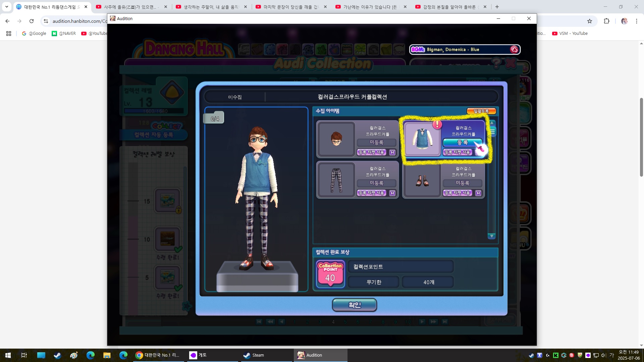This screenshot has height=362, width=644.
Task: Select the plaid pants item thumbnail
Action: [336, 180]
